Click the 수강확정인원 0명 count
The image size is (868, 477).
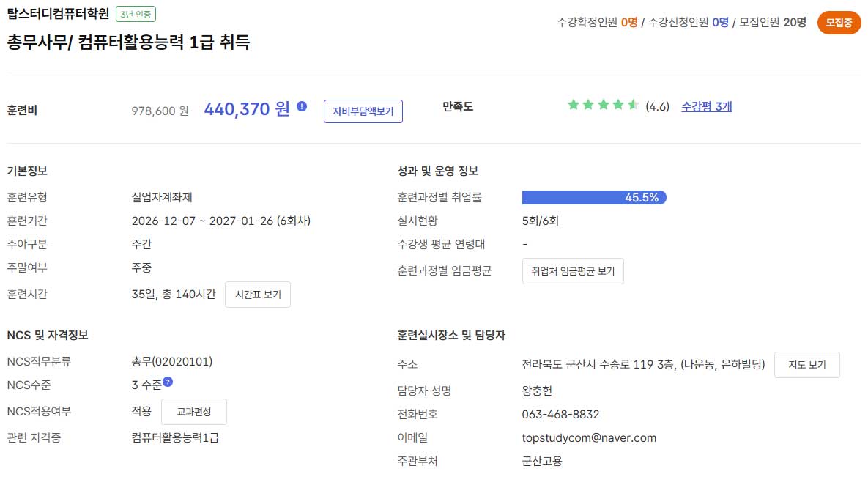(x=597, y=22)
